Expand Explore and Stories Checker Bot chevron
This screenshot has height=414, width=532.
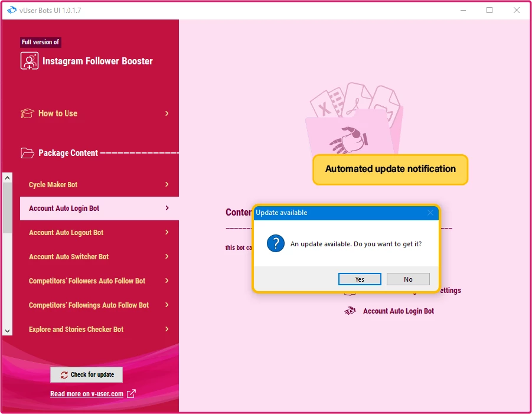(167, 329)
